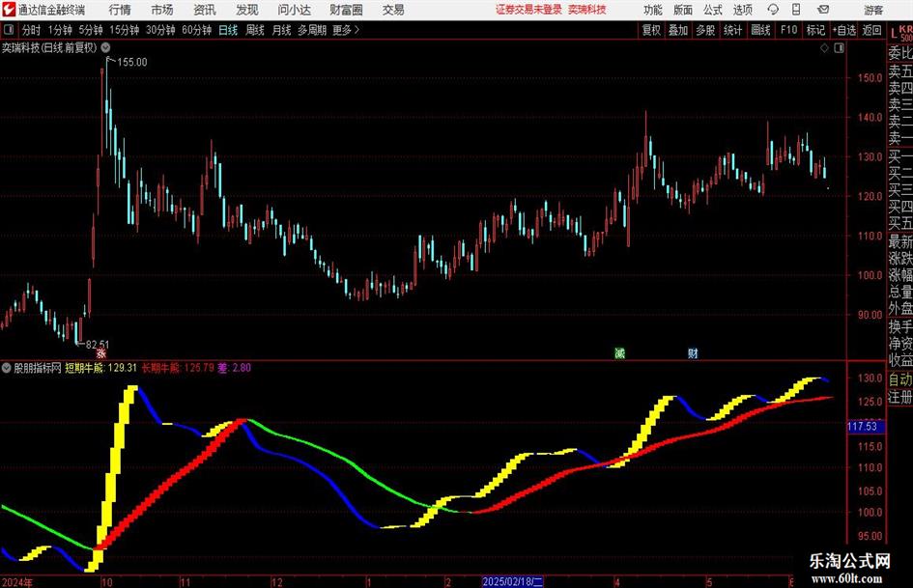This screenshot has width=913, height=588.
Task: Click the diamond icon above the chart
Action: [824, 48]
